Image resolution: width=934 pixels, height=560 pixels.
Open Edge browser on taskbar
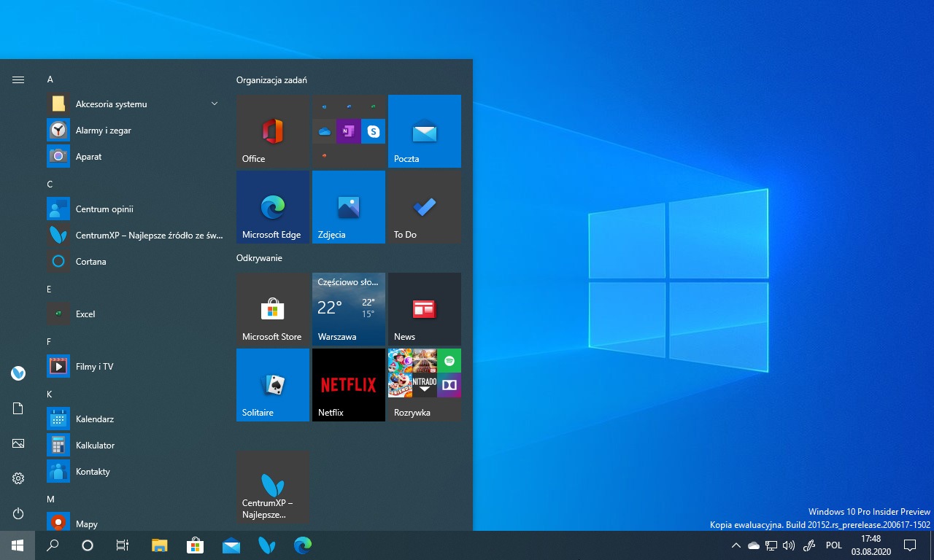303,545
